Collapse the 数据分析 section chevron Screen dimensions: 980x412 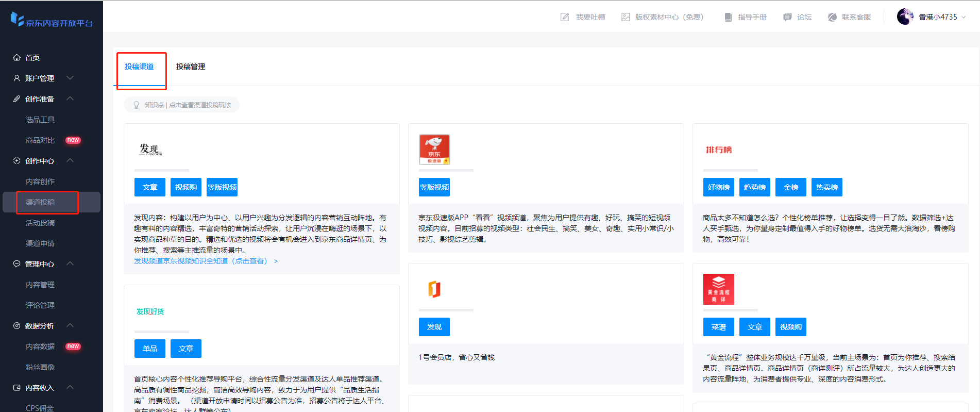pos(70,325)
